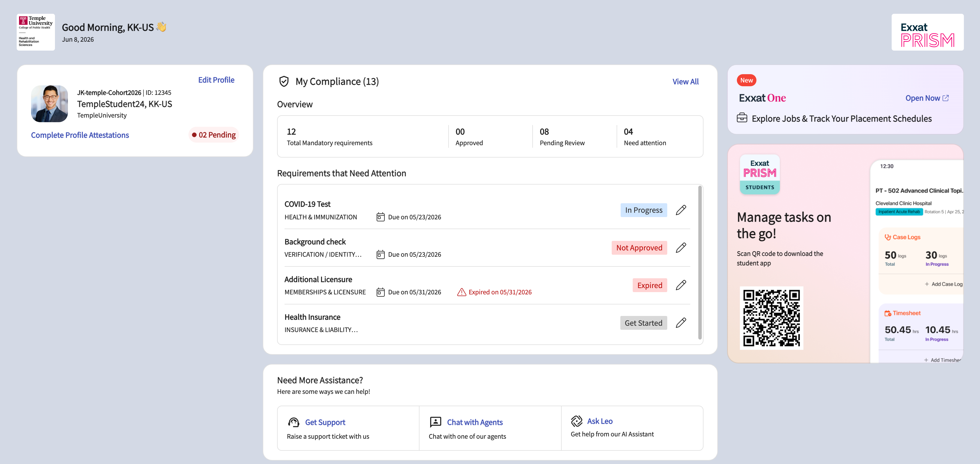Image resolution: width=980 pixels, height=464 pixels.
Task: Click the expired warning triangle icon
Action: [x=462, y=292]
